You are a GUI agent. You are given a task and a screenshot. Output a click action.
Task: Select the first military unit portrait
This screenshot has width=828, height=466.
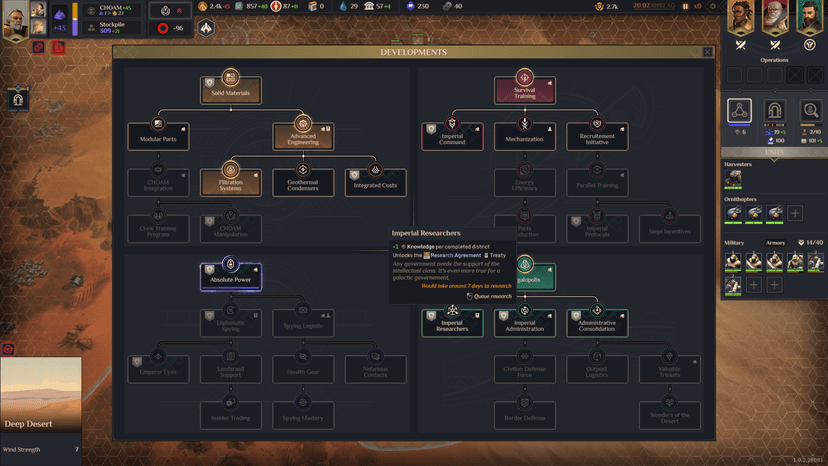click(x=733, y=261)
